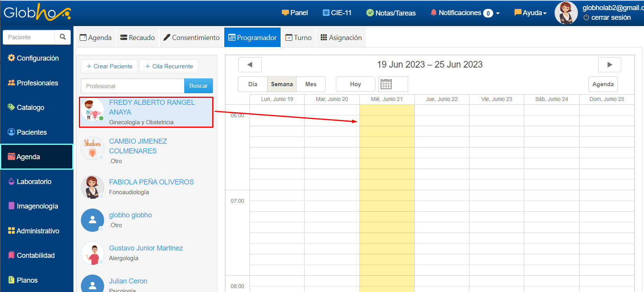Screen dimensions: 644x292
Task: Click the patient search magnifier icon
Action: coord(63,37)
